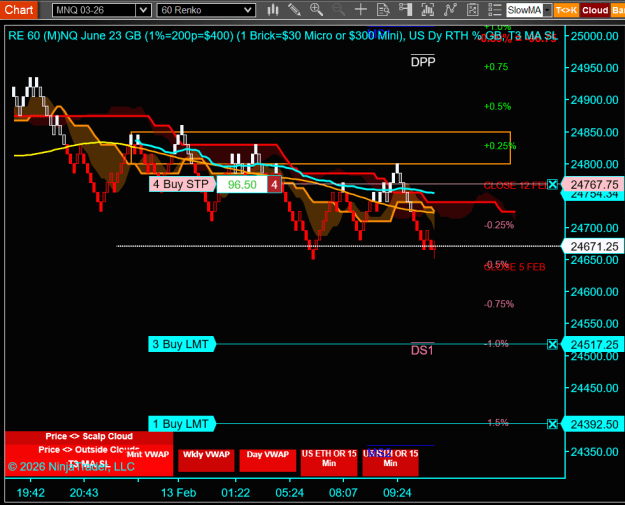The image size is (625, 505).
Task: Select the drawing tools pencil icon
Action: coord(295,10)
